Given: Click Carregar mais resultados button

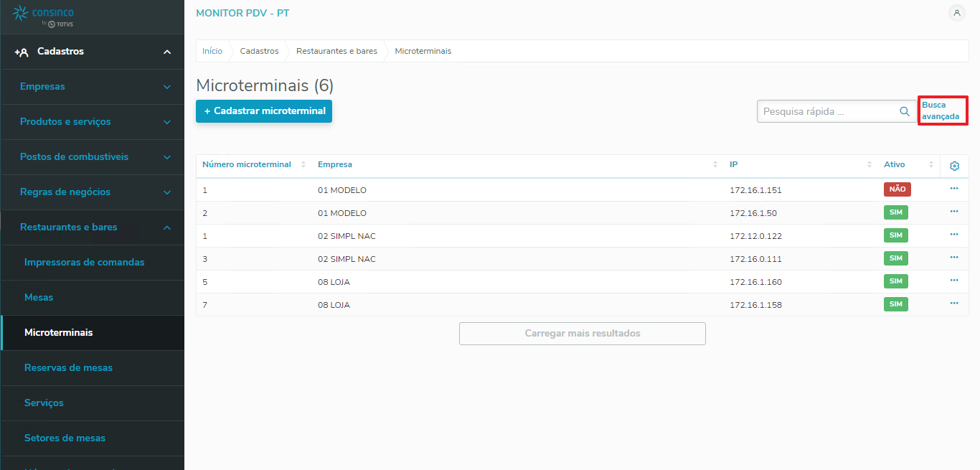Looking at the screenshot, I should (583, 334).
